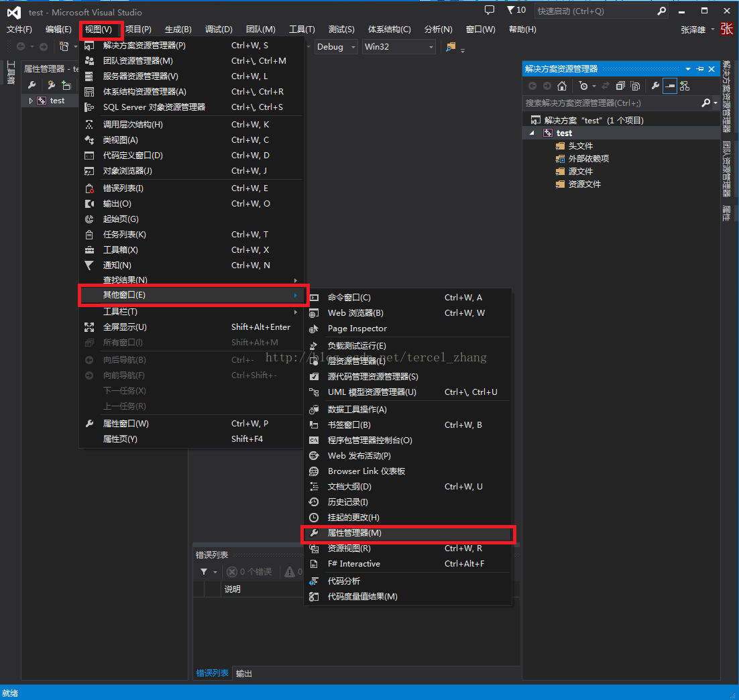
Task: Click inside the Quick Launch search field
Action: click(595, 11)
